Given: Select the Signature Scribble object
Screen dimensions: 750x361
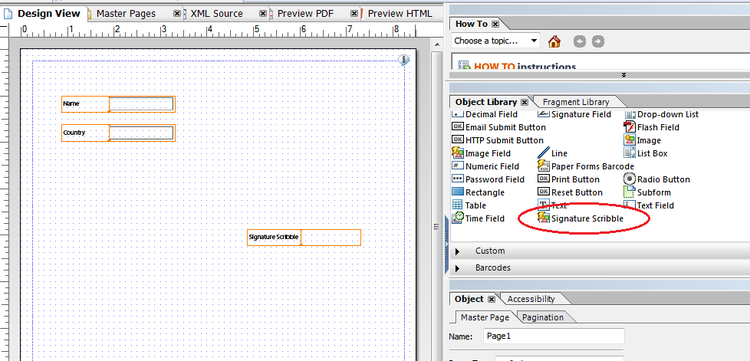Looking at the screenshot, I should [581, 219].
